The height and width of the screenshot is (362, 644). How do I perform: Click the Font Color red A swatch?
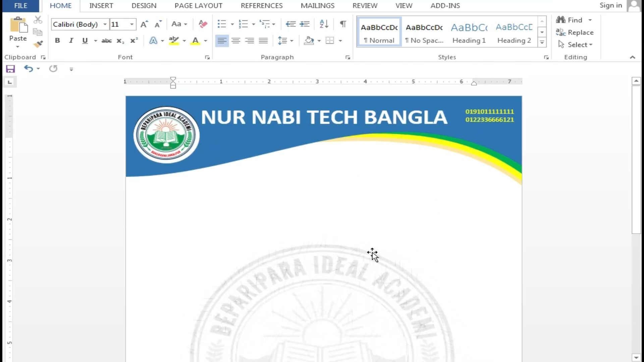click(x=195, y=41)
